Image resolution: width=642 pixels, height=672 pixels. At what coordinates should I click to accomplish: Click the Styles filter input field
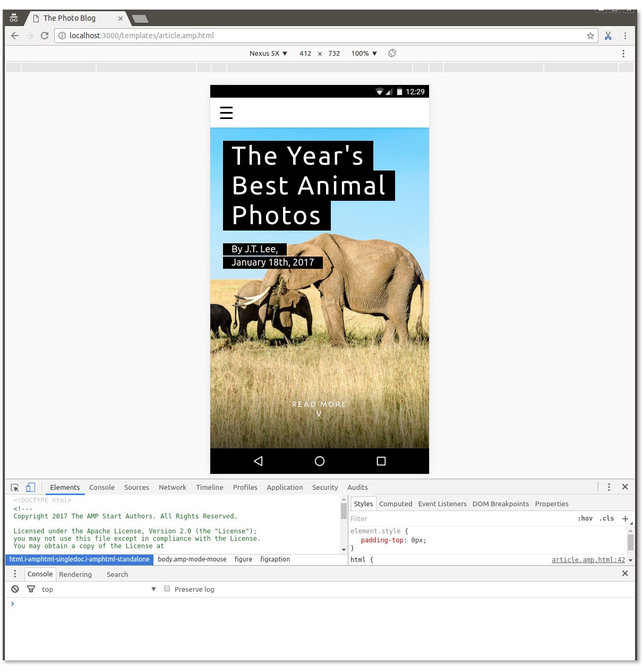pos(457,518)
